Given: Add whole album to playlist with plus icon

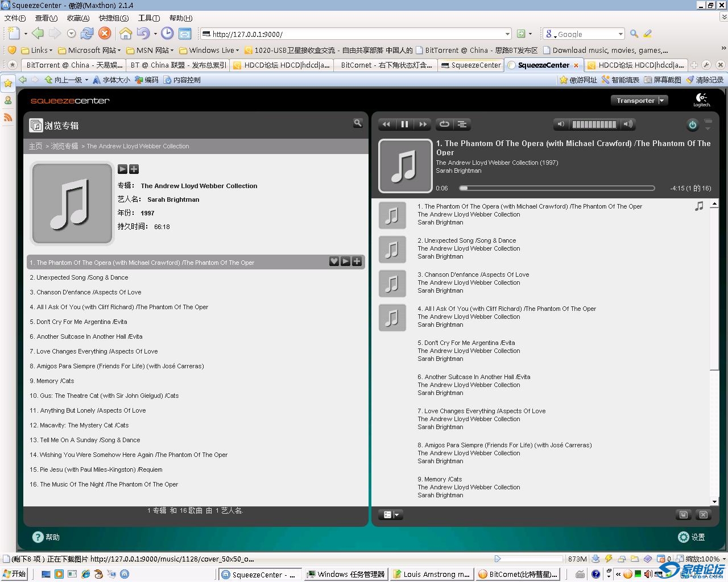Looking at the screenshot, I should point(134,169).
